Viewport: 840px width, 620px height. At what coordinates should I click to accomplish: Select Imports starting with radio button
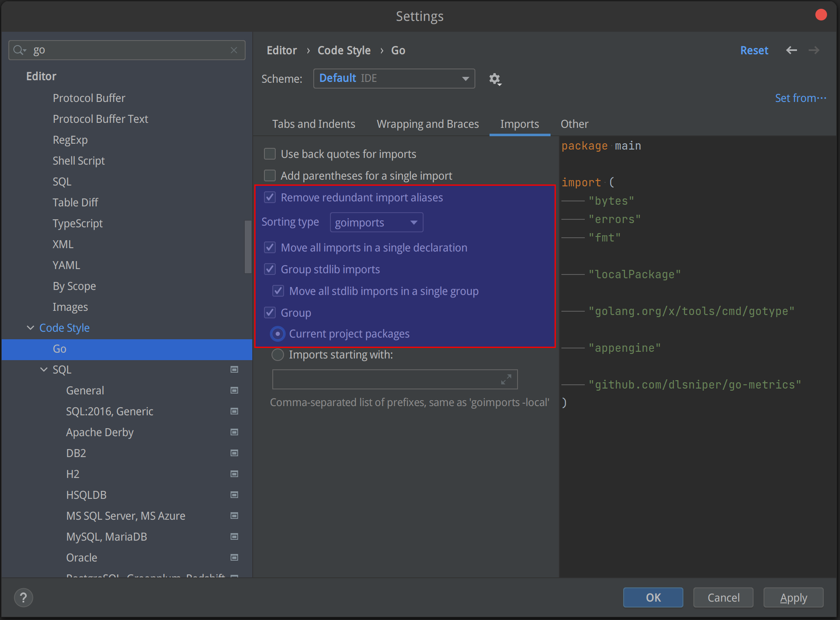click(278, 355)
